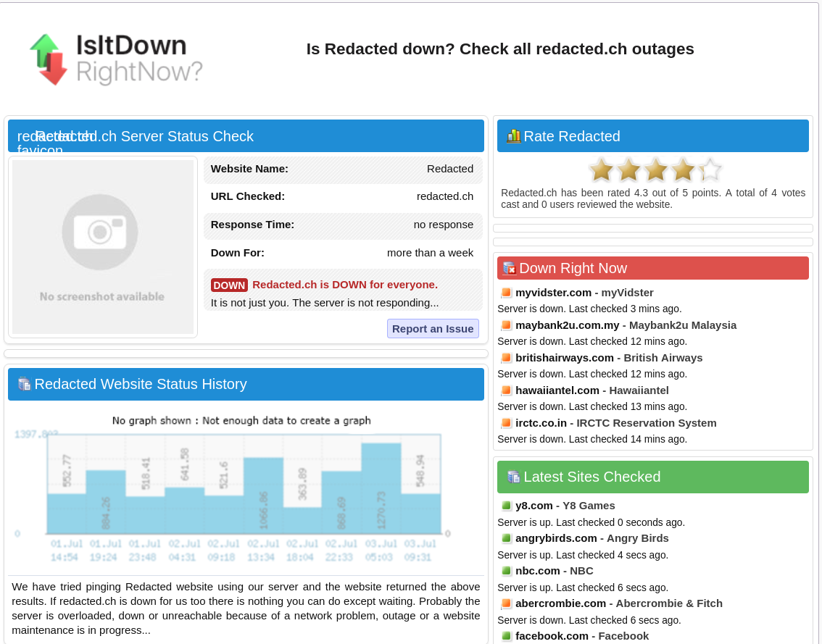The image size is (822, 644).
Task: Click the Down Right Now header icon
Action: [x=509, y=268]
